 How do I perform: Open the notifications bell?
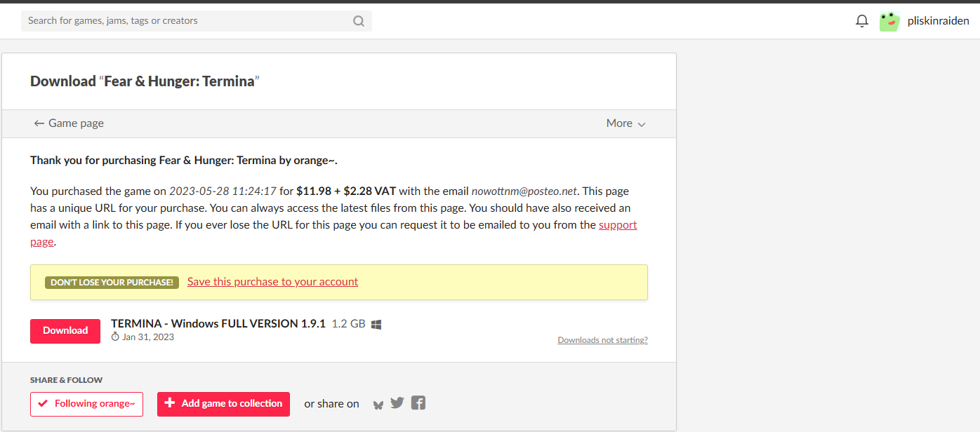tap(862, 21)
